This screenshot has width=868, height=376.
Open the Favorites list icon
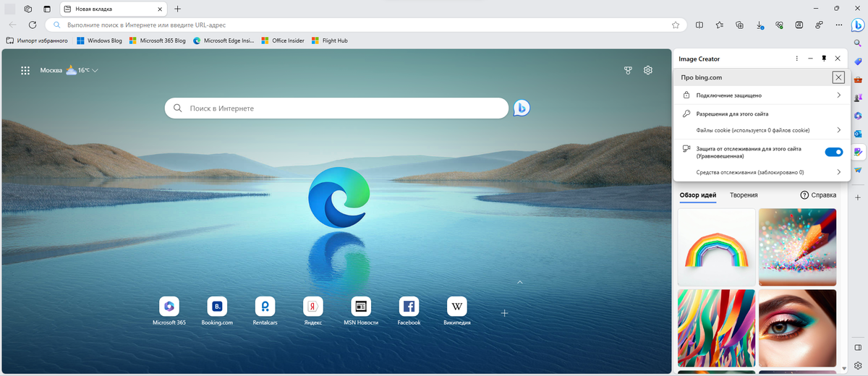(x=720, y=25)
